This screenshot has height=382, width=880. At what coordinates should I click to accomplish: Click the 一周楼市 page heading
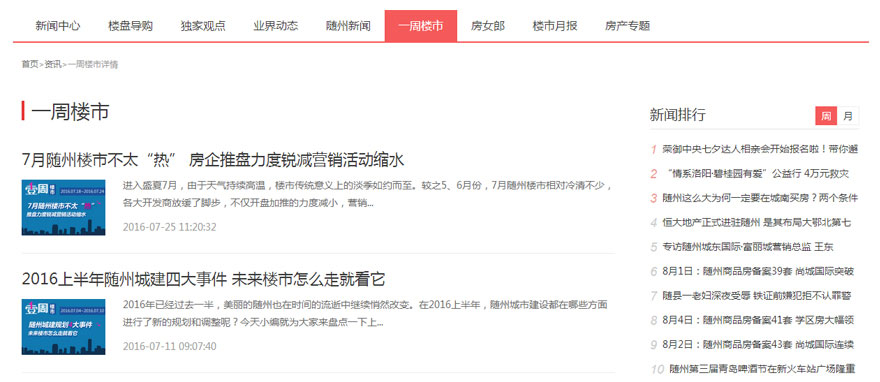pos(70,112)
